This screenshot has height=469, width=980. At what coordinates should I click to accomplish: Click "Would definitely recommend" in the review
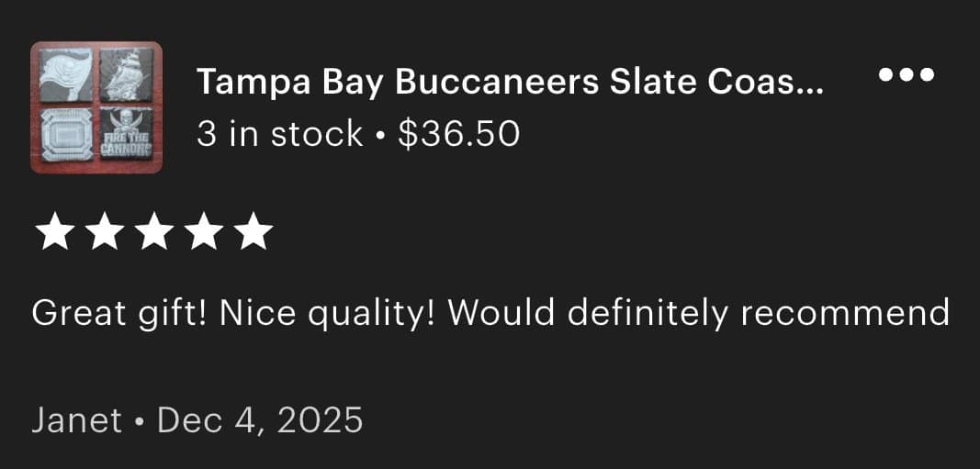pyautogui.click(x=698, y=314)
